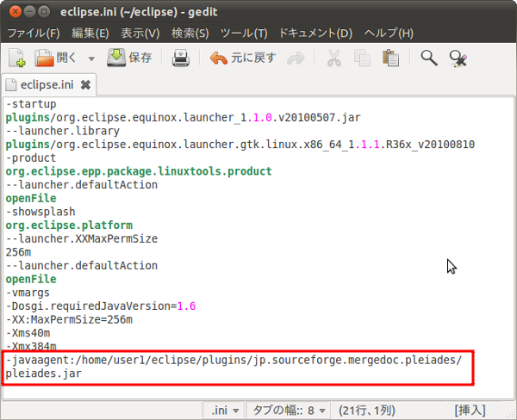Open the .ini syntax mode dropdown

(x=224, y=411)
